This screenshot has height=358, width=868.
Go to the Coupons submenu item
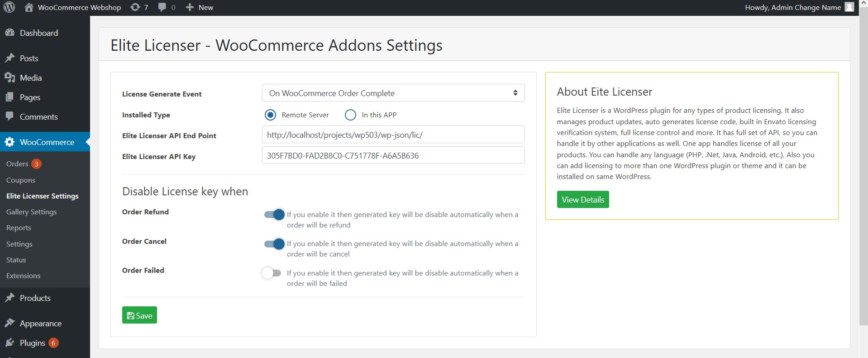20,180
